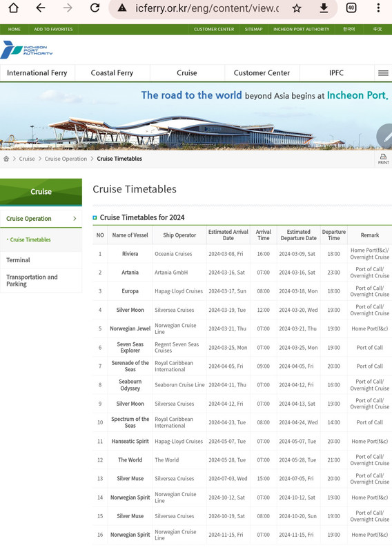
Task: Tap the not-secure warning triangle icon
Action: click(x=122, y=8)
